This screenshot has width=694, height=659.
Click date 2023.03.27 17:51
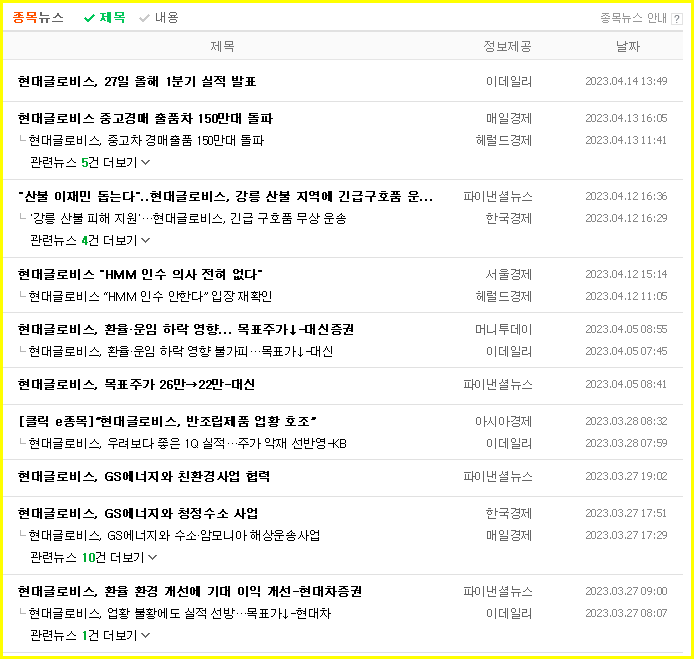point(626,513)
